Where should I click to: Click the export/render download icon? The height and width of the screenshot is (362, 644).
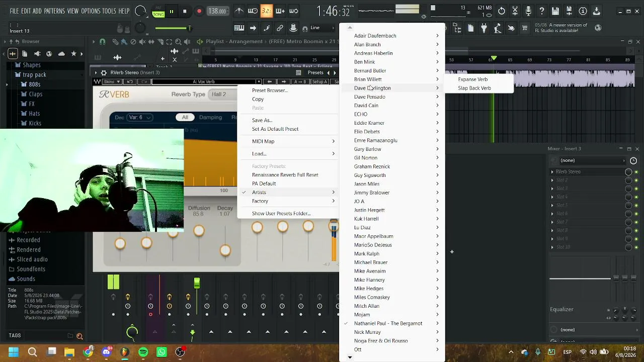click(596, 11)
